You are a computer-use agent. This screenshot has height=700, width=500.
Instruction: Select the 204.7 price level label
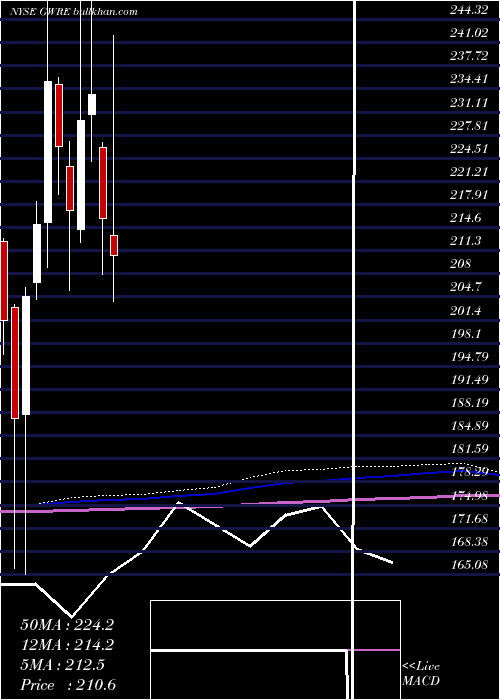click(x=466, y=287)
